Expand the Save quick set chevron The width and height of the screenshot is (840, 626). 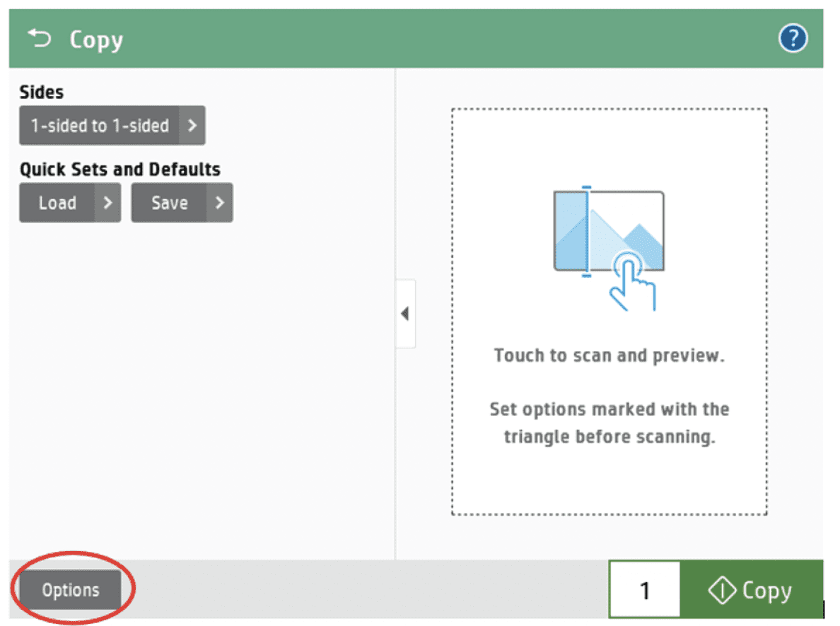click(219, 203)
